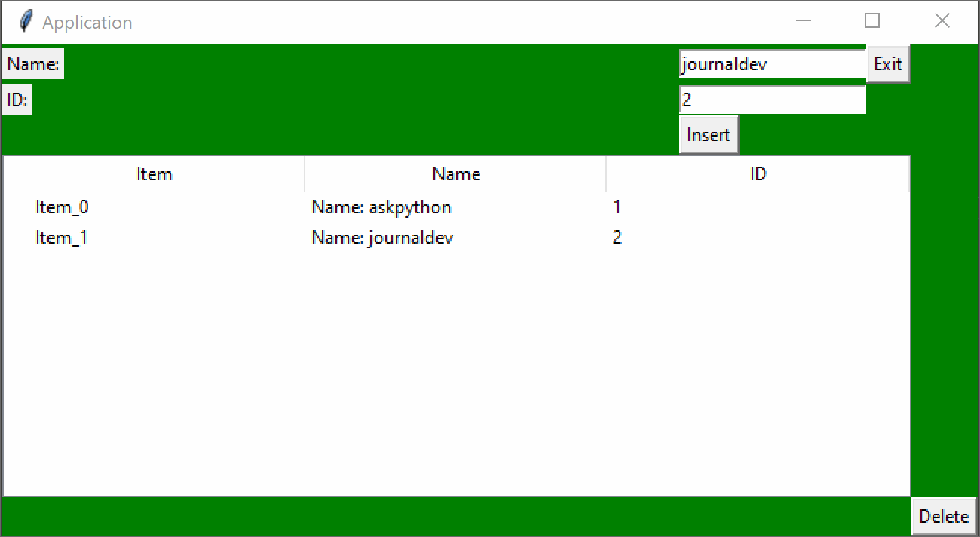Select the Item_1 row
Image resolution: width=980 pixels, height=537 pixels.
coord(61,237)
